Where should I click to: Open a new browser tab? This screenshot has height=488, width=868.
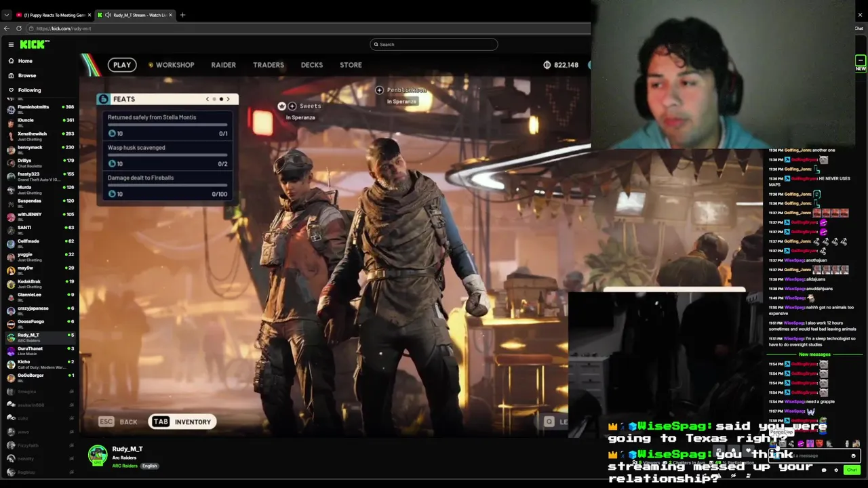pos(182,15)
